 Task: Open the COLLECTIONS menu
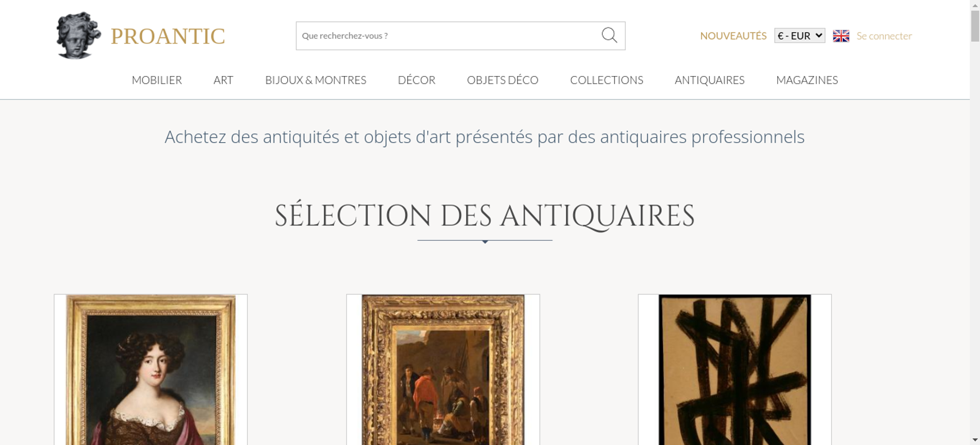(x=607, y=80)
